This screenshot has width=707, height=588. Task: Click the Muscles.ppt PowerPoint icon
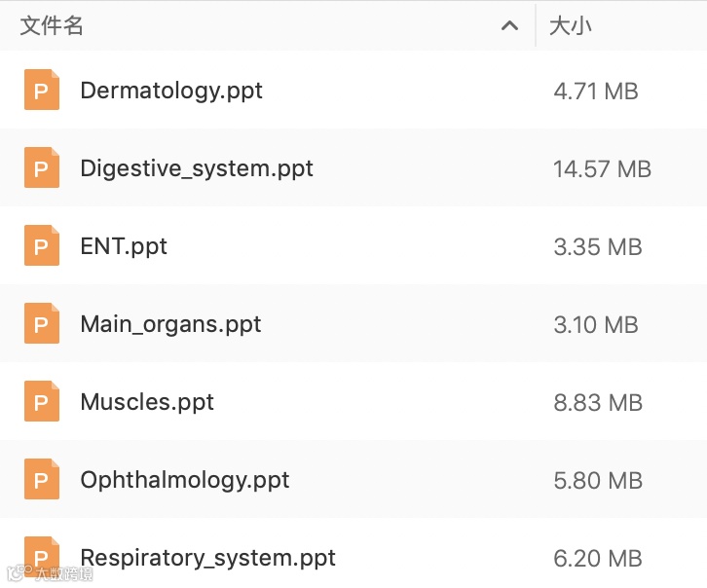tap(41, 402)
